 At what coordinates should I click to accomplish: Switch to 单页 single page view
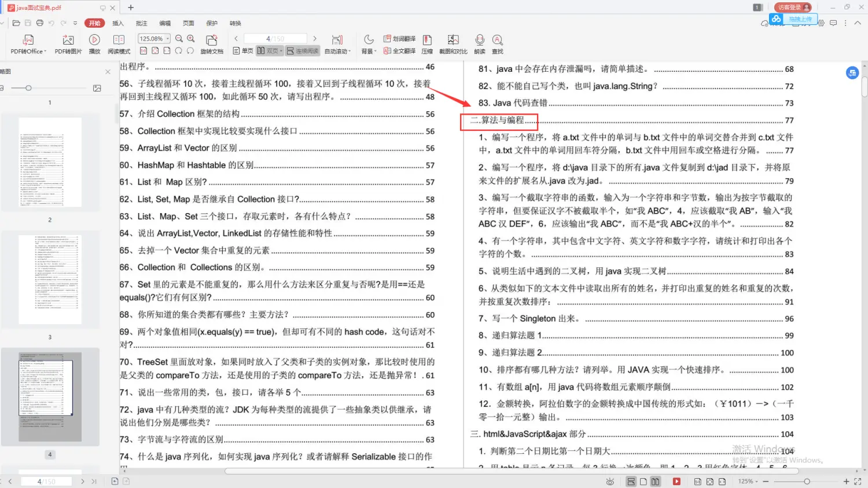point(245,50)
